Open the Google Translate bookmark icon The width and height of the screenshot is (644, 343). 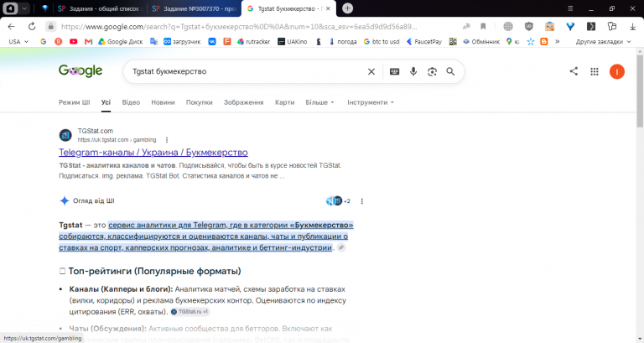tap(154, 41)
